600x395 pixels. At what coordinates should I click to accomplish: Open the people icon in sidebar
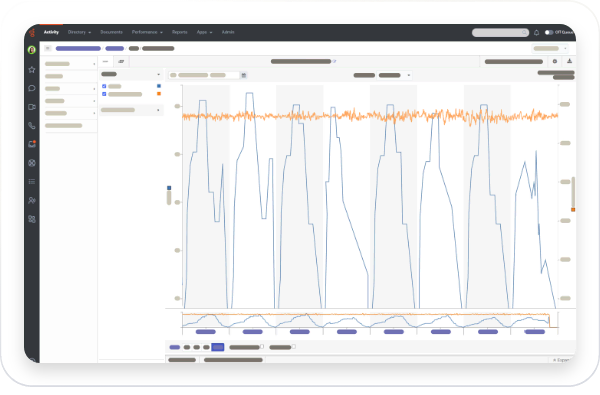click(x=32, y=200)
